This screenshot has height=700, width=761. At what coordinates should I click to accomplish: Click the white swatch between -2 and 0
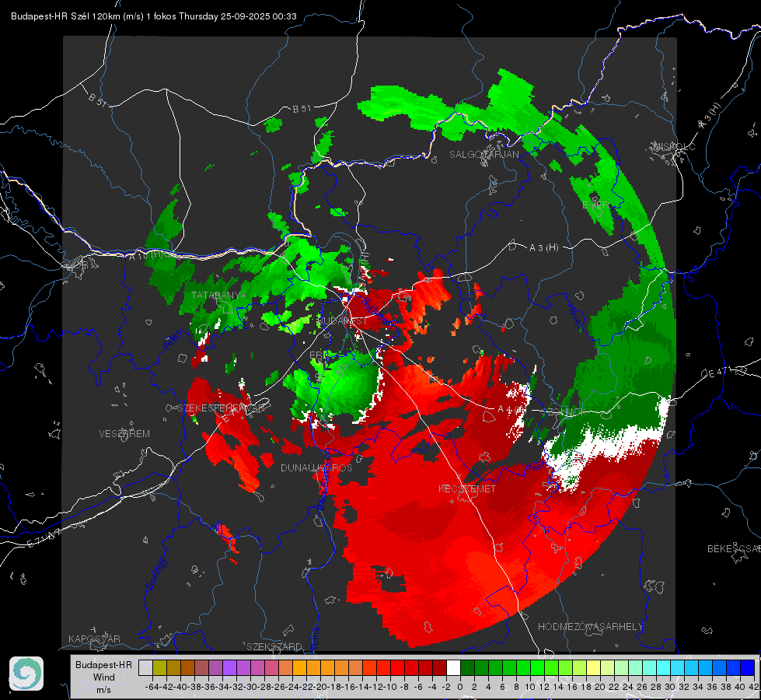point(453,668)
